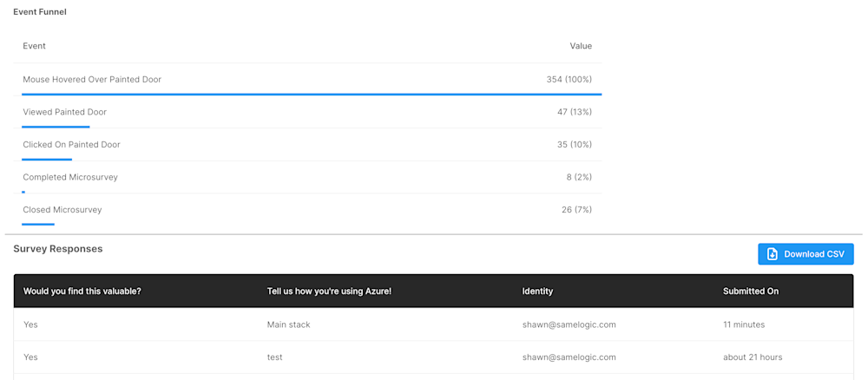This screenshot has width=868, height=380.
Task: Click the Tell us how you're using Azure! header
Action: pos(329,291)
